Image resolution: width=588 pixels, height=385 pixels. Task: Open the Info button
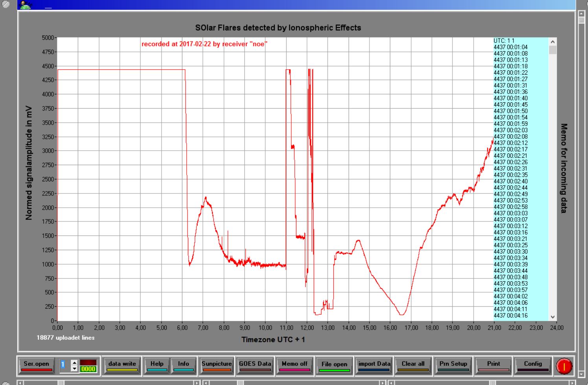(x=183, y=365)
